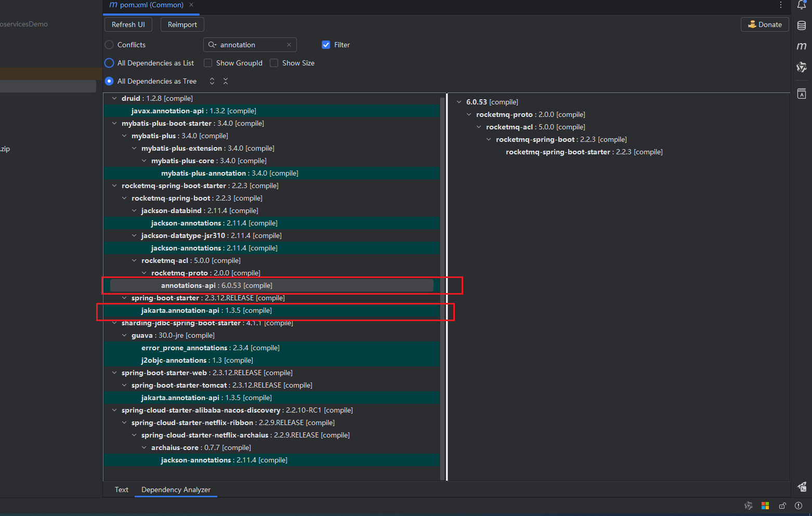Collapse the mybatis-plus-boot-starter node
Image resolution: width=812 pixels, height=516 pixels.
pyautogui.click(x=114, y=123)
